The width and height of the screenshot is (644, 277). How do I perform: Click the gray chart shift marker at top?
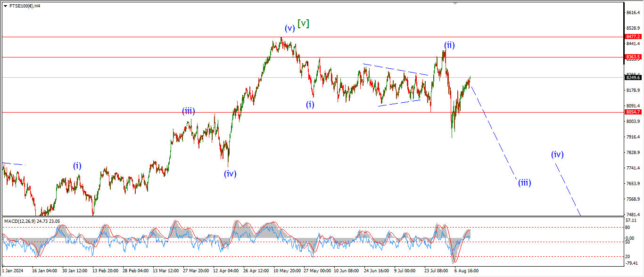click(454, 3)
